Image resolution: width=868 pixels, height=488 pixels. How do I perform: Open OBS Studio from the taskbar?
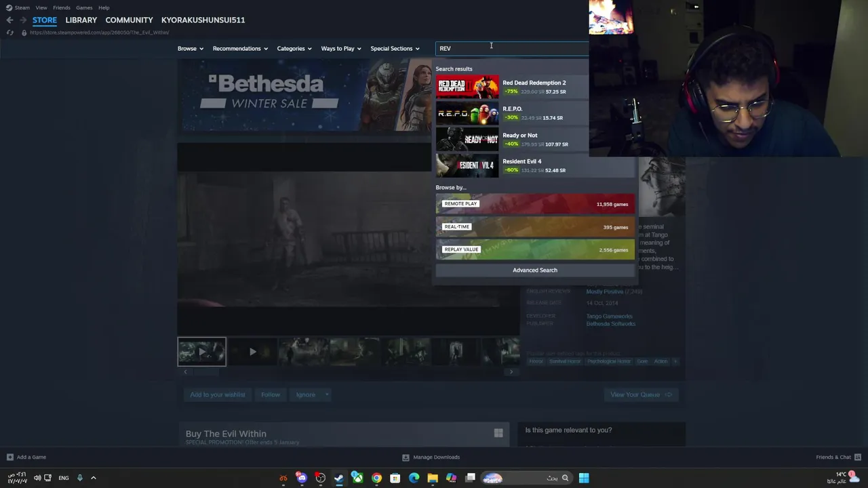click(x=320, y=478)
